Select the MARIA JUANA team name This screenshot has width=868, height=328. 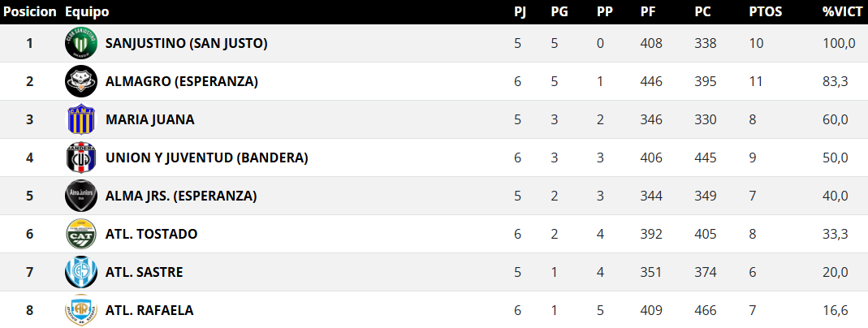click(x=149, y=119)
